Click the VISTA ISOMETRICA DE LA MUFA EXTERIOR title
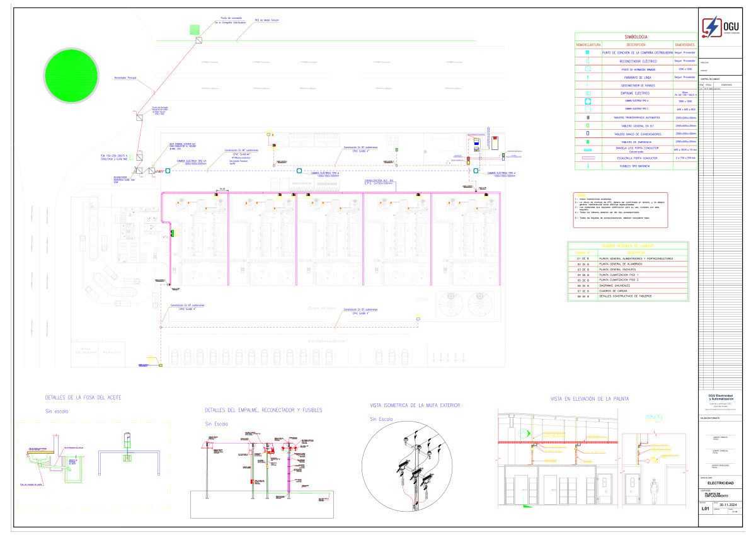 pos(415,405)
